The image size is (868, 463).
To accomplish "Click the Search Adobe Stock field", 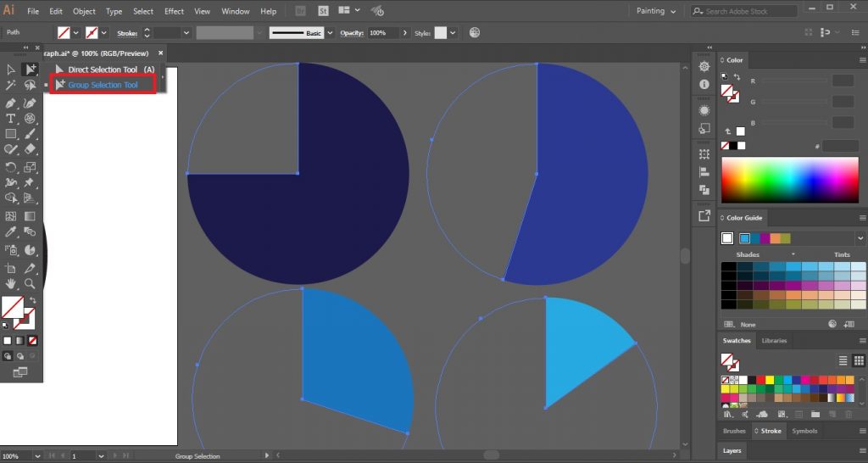I will pos(744,11).
